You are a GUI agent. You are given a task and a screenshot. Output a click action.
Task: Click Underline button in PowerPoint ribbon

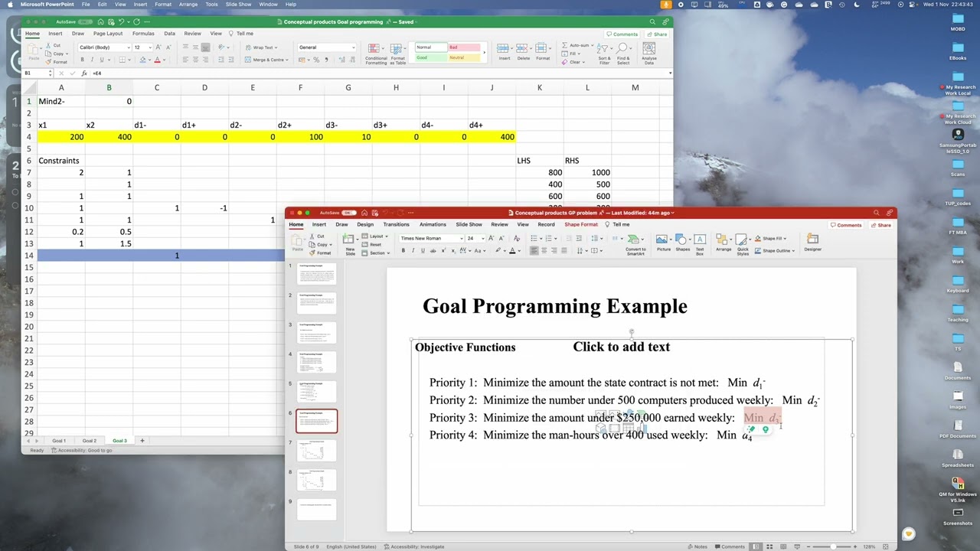point(421,250)
